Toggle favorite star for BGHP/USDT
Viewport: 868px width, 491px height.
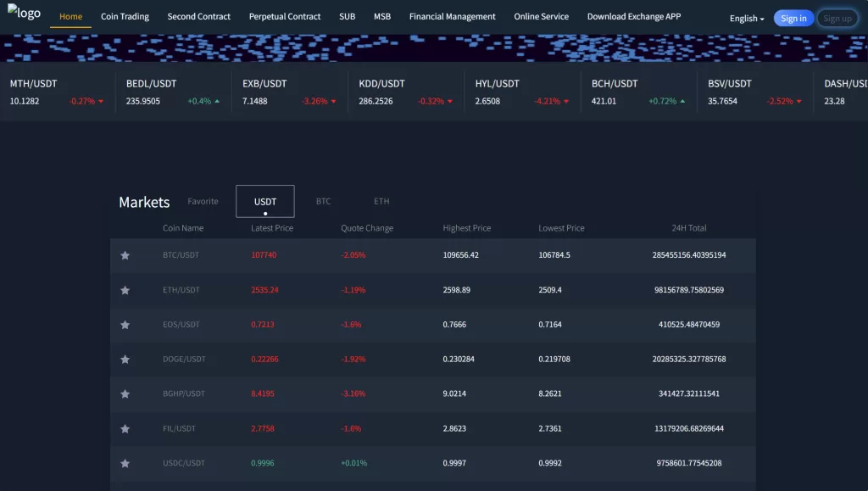click(x=125, y=394)
